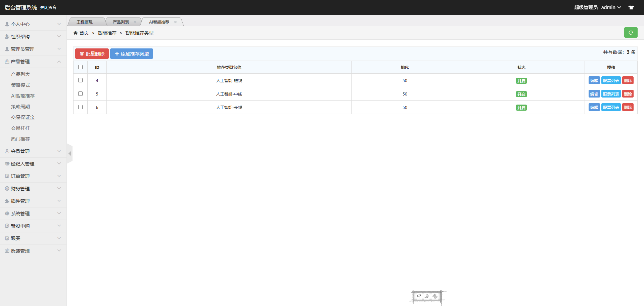Click 编辑 for 人工智能-短线 row
Screen dimensions: 644x306
tap(594, 81)
